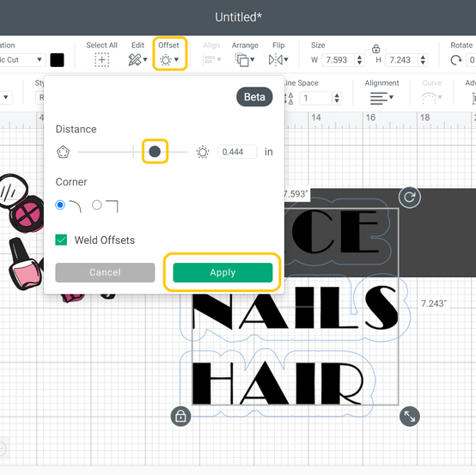Open the Arrange layers menu
Viewport: 476px width, 475px height.
242,60
